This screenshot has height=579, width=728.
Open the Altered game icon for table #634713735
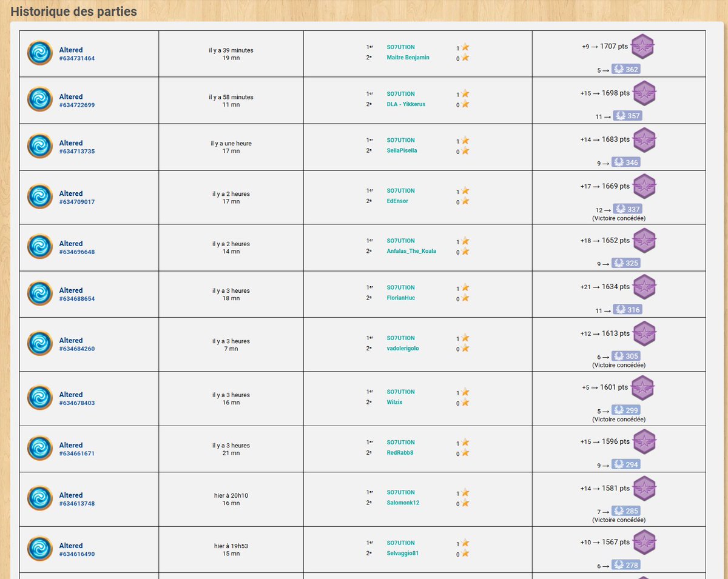(40, 147)
